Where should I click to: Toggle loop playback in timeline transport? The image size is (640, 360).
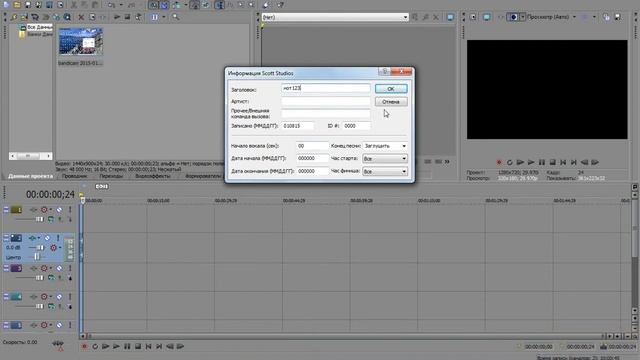pyautogui.click(x=95, y=347)
